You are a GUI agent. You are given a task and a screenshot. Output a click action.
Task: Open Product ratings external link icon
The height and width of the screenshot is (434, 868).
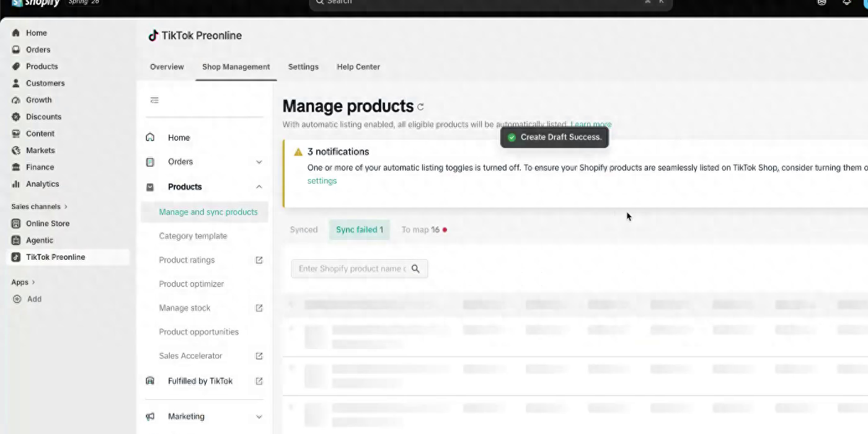point(259,260)
